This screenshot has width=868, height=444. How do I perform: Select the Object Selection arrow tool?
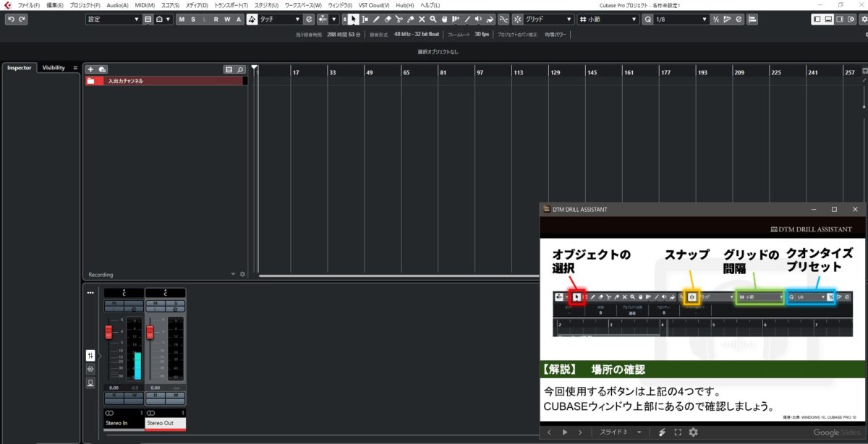click(353, 20)
